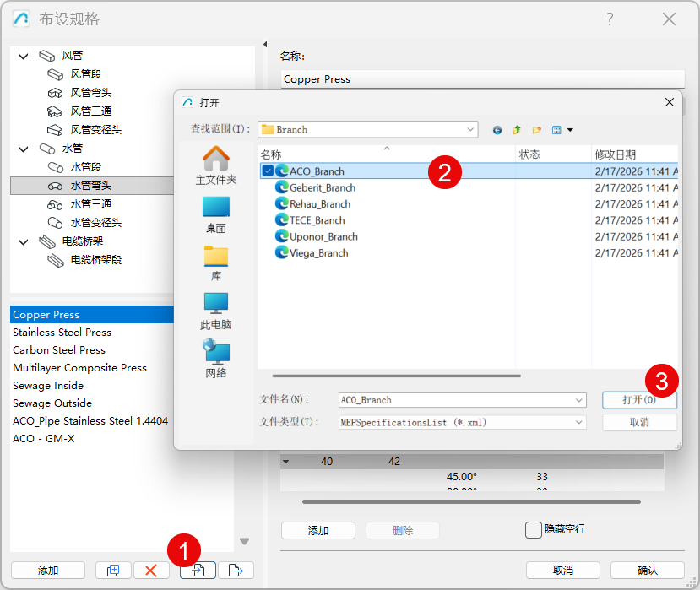Collapse the row 40 disclosure triangle

coord(286,462)
